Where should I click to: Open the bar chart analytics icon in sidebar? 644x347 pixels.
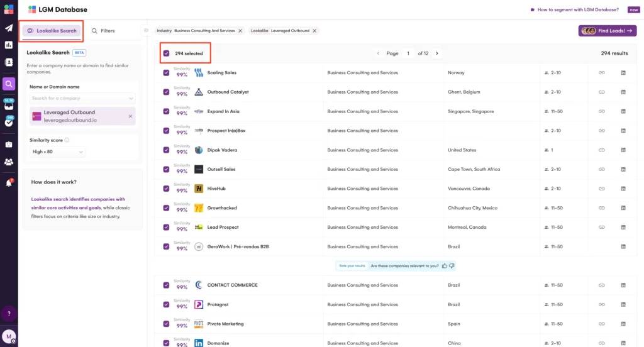pos(9,45)
